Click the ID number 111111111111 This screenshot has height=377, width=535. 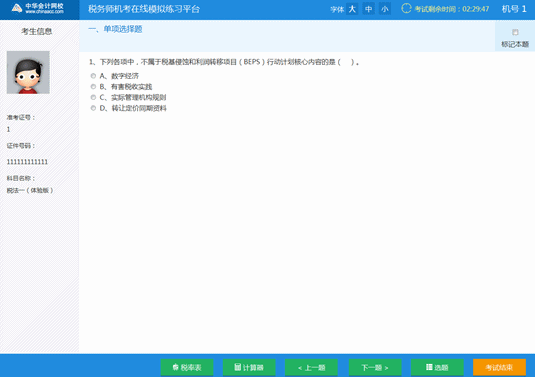coord(27,162)
